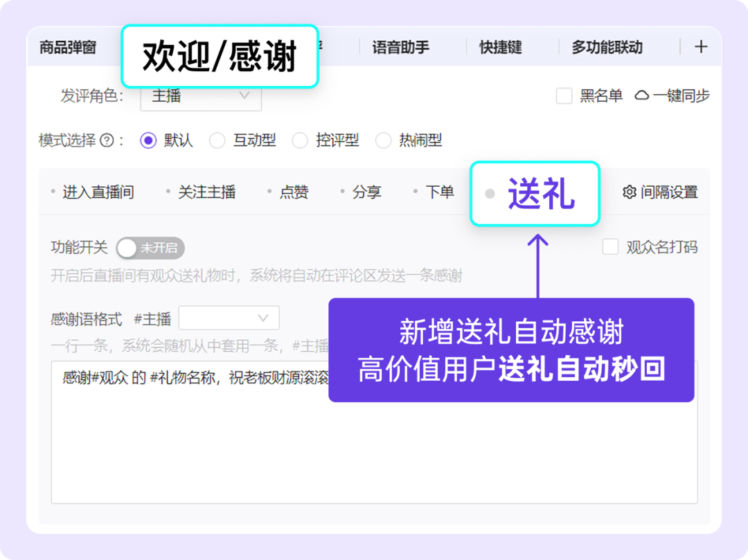Enable the 黑名单 checkbox

pyautogui.click(x=564, y=96)
